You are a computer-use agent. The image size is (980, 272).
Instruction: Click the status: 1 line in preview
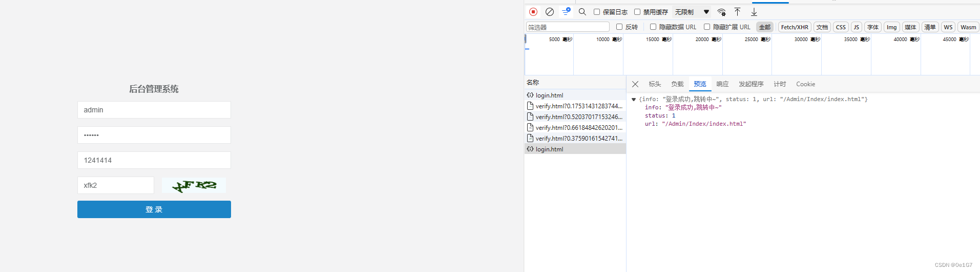point(660,116)
